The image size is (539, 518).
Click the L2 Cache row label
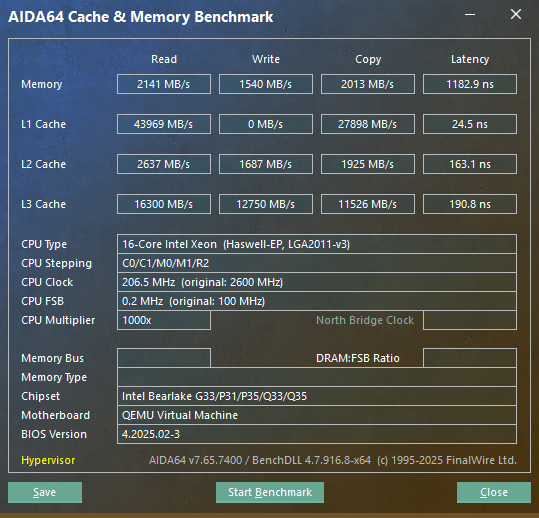click(x=43, y=164)
